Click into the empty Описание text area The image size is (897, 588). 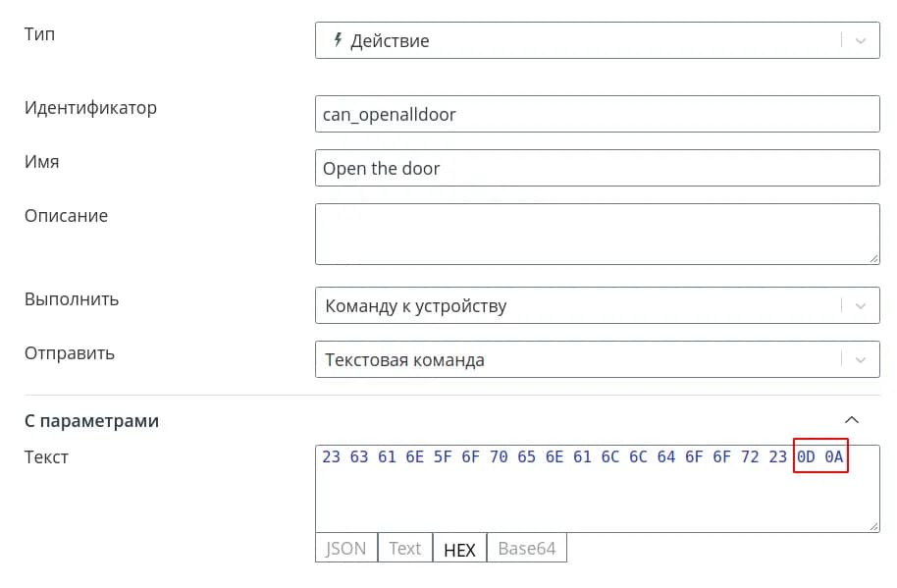(597, 234)
